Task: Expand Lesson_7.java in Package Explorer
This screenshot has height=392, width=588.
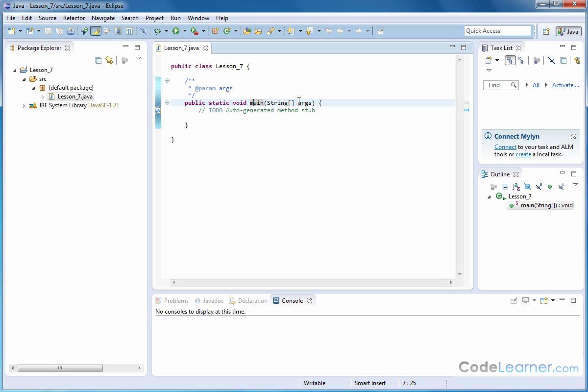Action: pyautogui.click(x=43, y=97)
